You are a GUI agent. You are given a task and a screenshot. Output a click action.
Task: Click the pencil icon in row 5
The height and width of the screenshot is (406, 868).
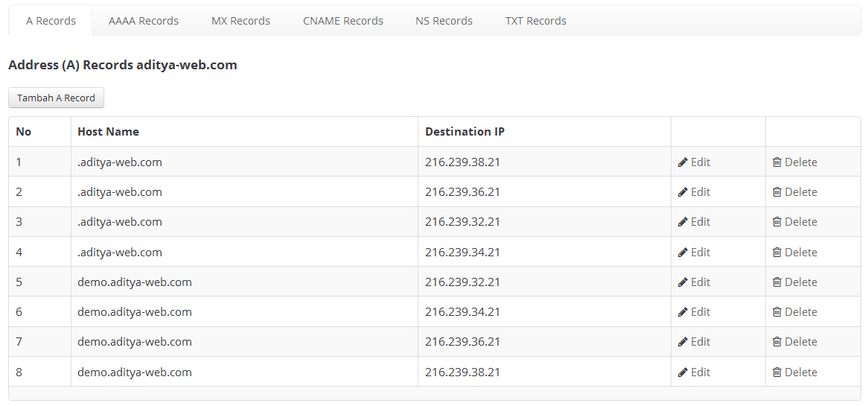(x=683, y=282)
